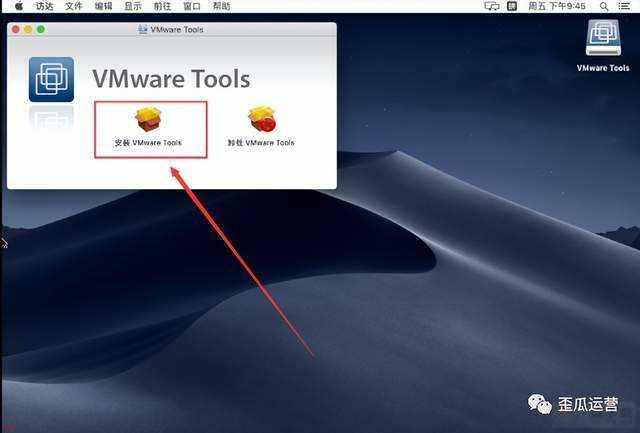Open the 文件 menu

(x=74, y=6)
